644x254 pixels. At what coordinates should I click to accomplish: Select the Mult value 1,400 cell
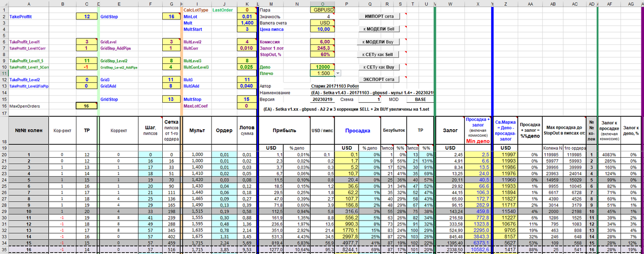[246, 23]
